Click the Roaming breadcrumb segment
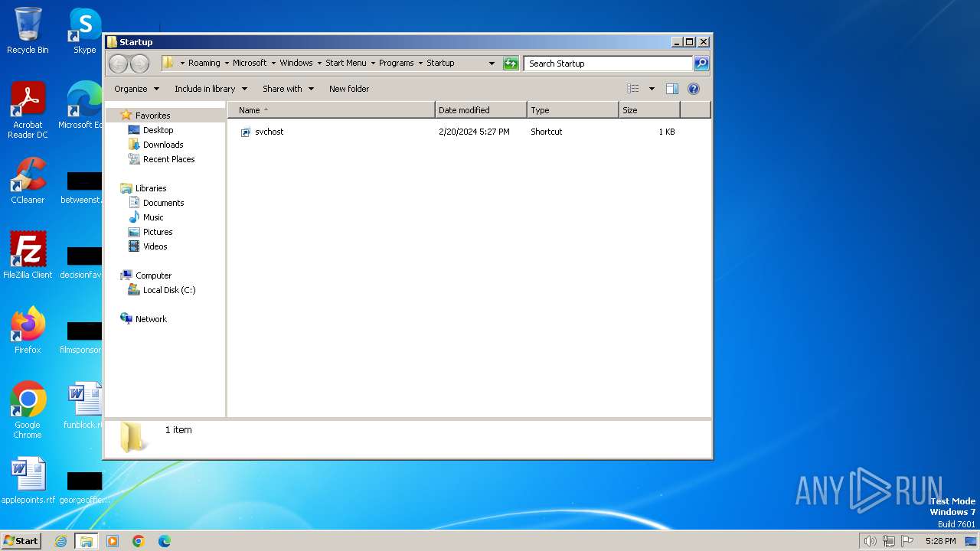This screenshot has height=551, width=980. [x=204, y=63]
